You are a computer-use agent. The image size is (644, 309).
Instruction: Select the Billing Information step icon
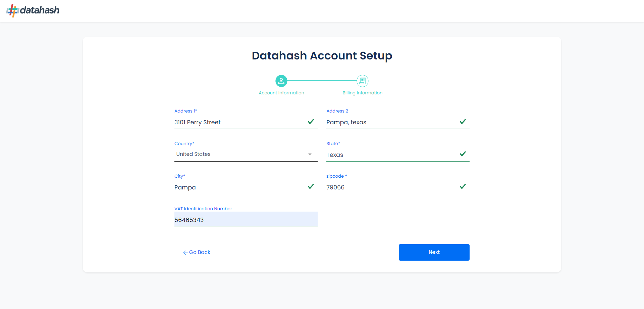click(x=362, y=81)
